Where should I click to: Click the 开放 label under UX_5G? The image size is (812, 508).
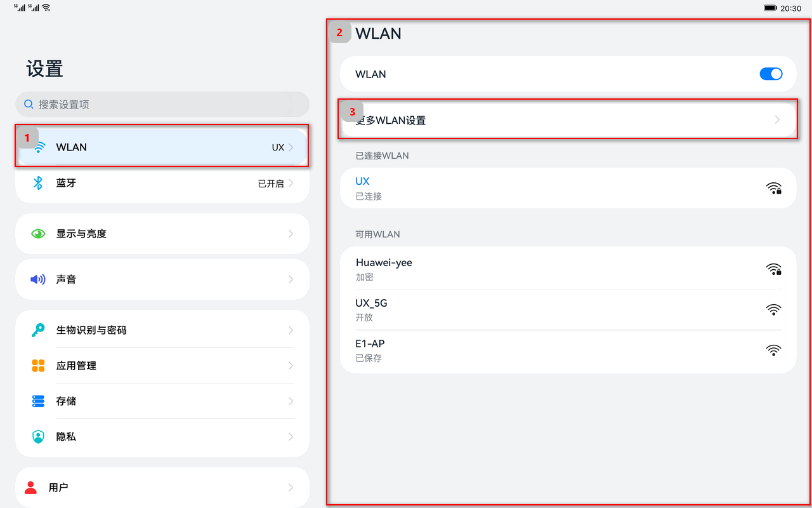tap(364, 317)
